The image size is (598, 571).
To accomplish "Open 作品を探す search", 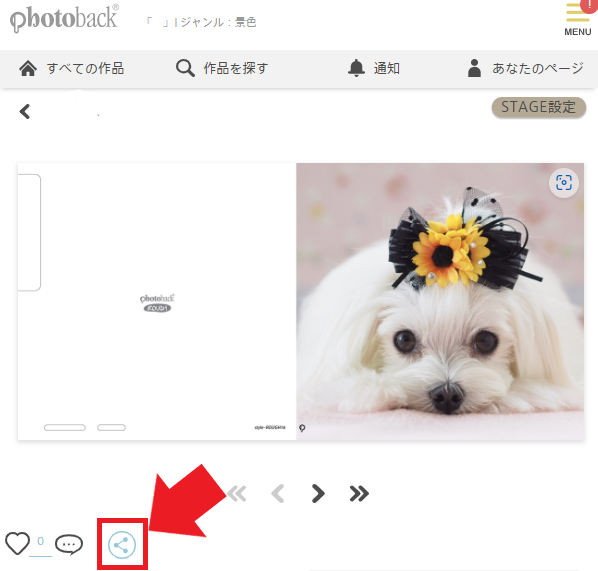I will coord(222,69).
